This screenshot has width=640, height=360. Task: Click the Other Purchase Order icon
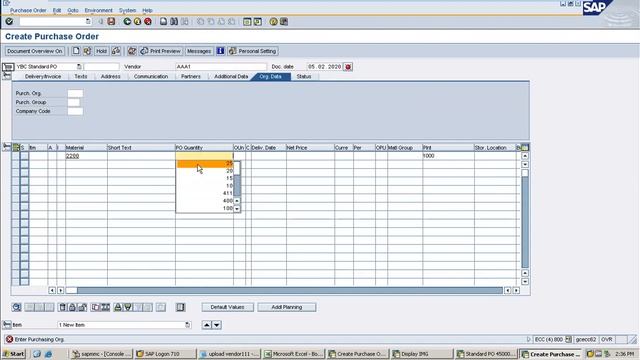pos(87,51)
